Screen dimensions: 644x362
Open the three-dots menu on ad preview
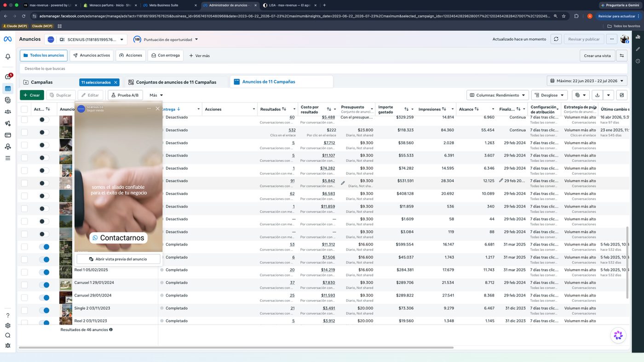[x=149, y=109]
